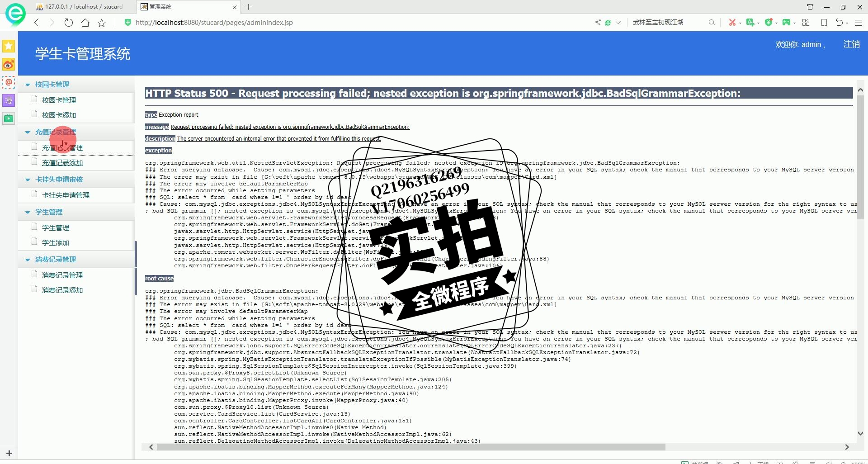Click the sidebar vertical scroll handle
The image size is (868, 464).
pyautogui.click(x=136, y=268)
